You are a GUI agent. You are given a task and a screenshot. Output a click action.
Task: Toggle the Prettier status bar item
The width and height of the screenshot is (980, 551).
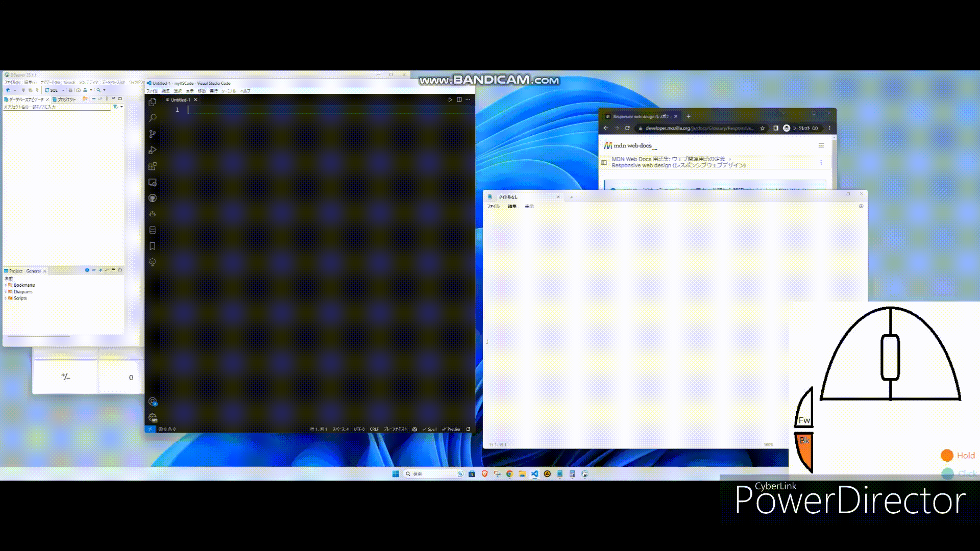tap(451, 429)
